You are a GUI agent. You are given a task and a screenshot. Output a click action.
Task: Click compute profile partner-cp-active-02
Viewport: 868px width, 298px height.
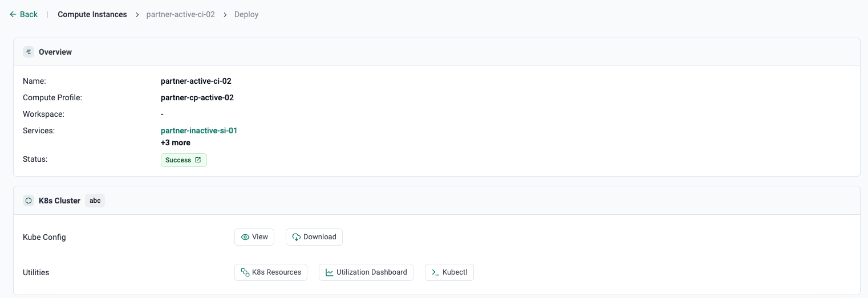[197, 97]
